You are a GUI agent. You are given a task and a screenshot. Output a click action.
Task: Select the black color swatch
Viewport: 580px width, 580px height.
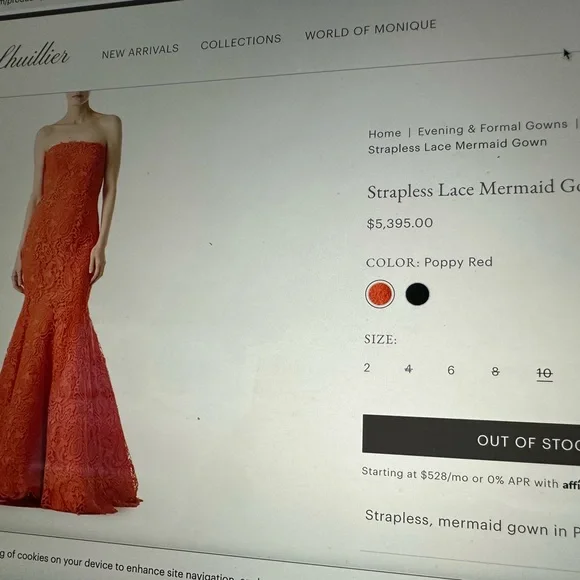(x=417, y=294)
